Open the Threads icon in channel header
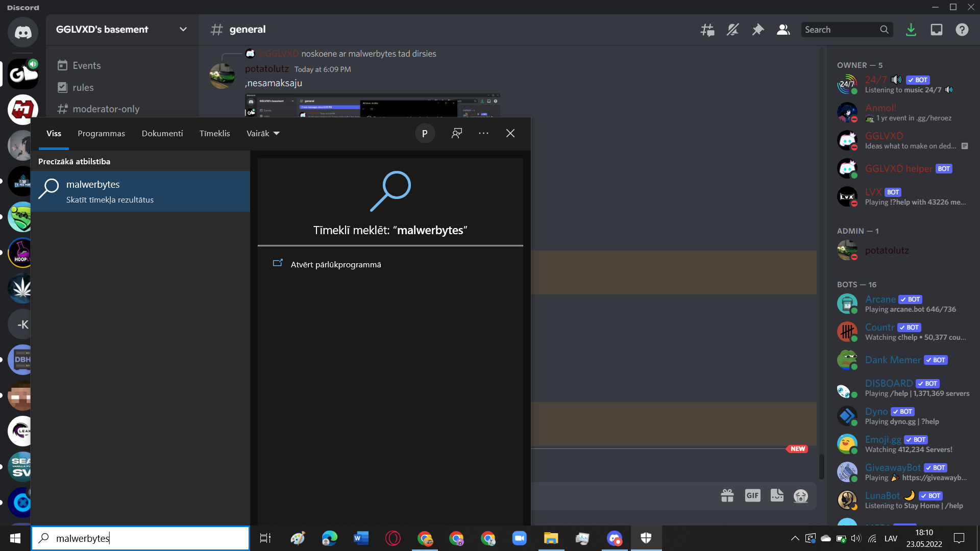980x551 pixels. point(707,30)
